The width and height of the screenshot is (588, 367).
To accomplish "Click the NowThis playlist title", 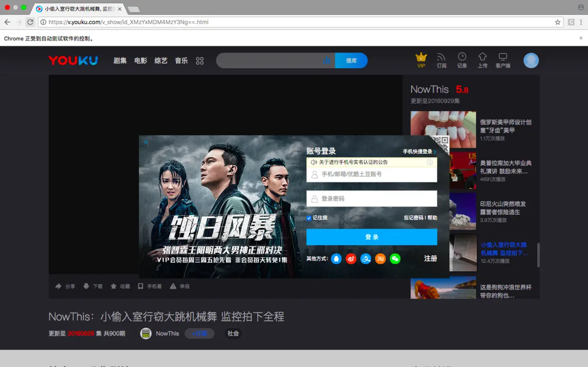I will pyautogui.click(x=430, y=89).
